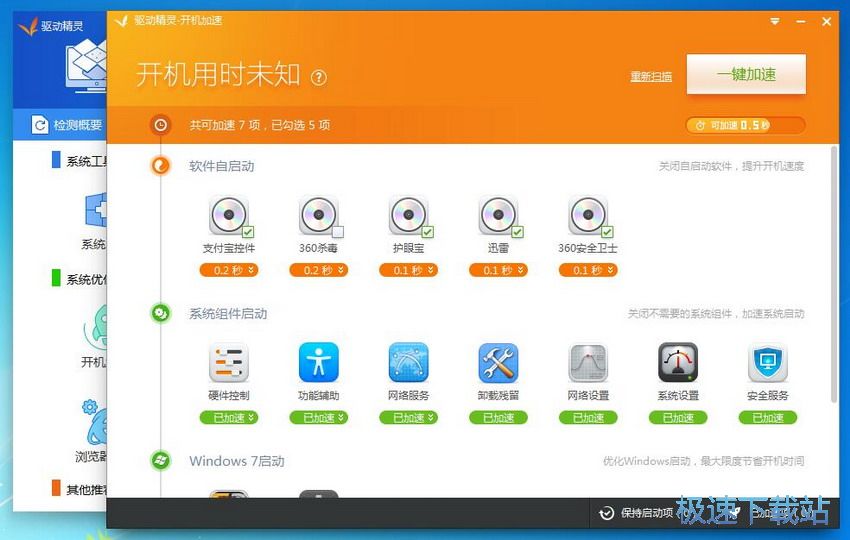850x540 pixels.
Task: Click the 保持启动项 clock icon in bottom bar
Action: tap(607, 513)
